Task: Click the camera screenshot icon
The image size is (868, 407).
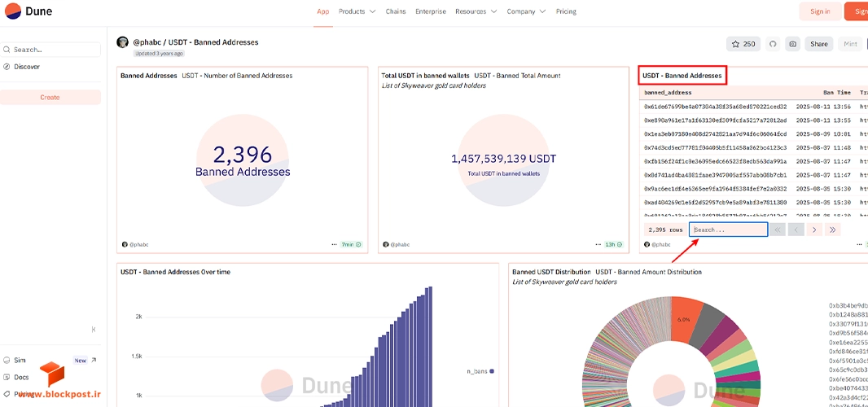Action: 793,44
